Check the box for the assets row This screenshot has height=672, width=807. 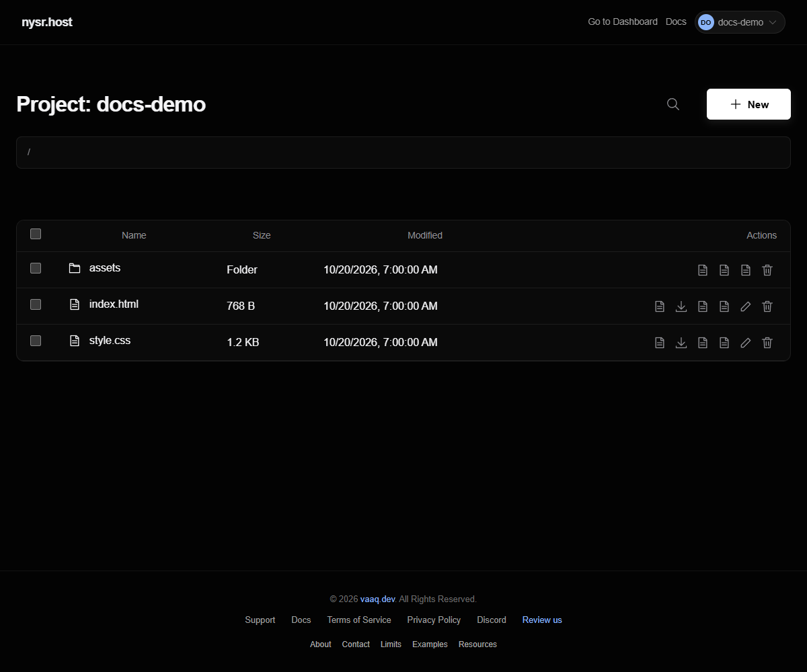[36, 268]
